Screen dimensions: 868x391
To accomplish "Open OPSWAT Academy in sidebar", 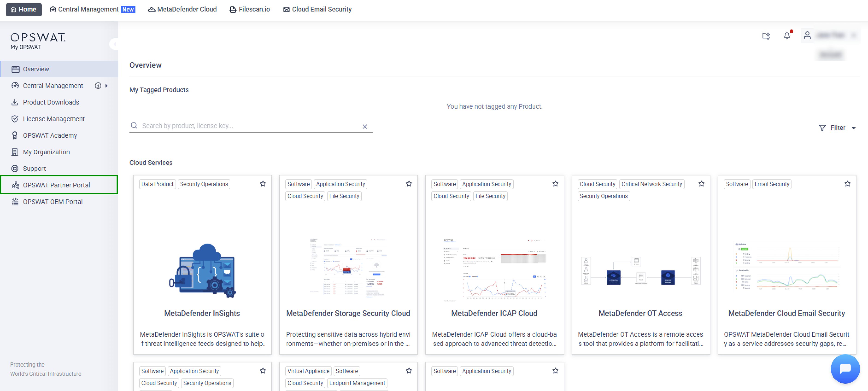I will pos(59,135).
